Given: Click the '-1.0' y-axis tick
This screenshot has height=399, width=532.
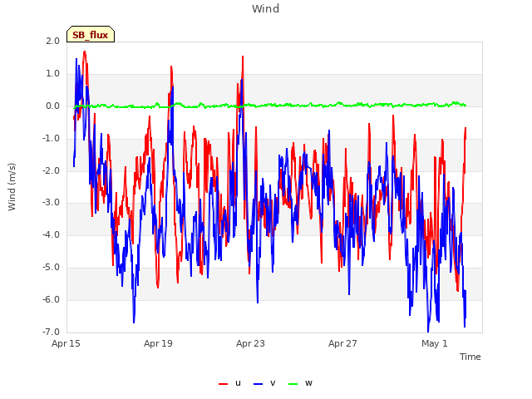Looking at the screenshot, I should [51, 139].
